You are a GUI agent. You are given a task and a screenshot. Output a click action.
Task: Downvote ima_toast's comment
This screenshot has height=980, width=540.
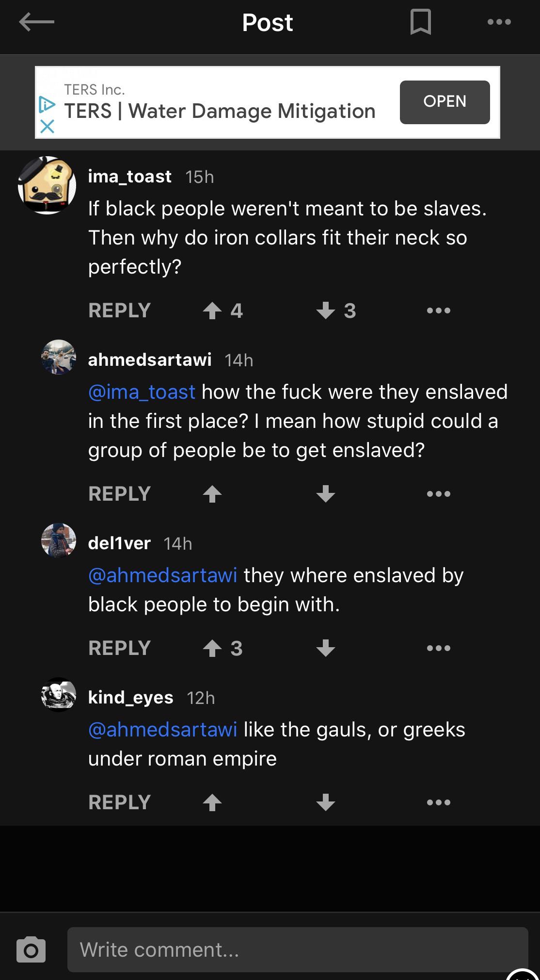click(326, 310)
